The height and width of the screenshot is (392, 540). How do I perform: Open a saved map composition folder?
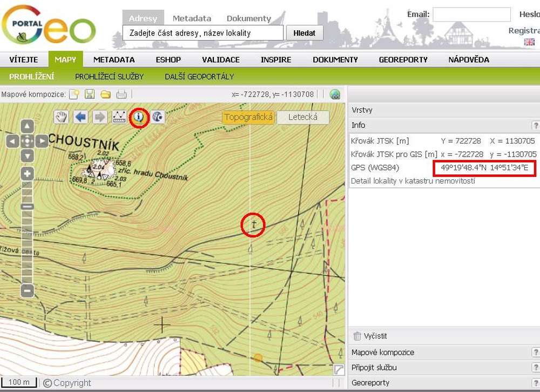point(106,94)
